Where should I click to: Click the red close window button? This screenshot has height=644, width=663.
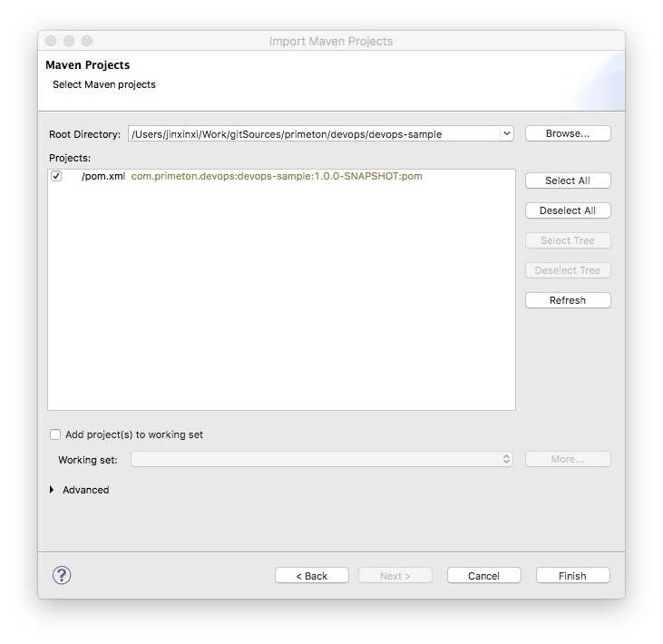coord(51,41)
